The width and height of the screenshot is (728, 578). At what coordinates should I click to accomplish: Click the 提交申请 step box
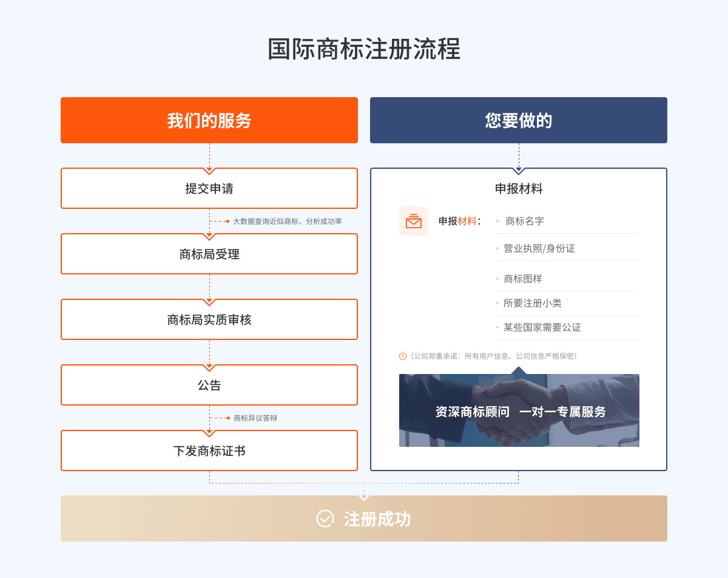point(209,189)
